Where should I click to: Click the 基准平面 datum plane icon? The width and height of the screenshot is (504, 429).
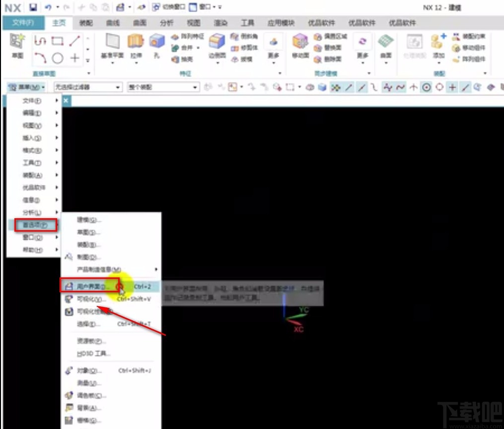coord(113,42)
